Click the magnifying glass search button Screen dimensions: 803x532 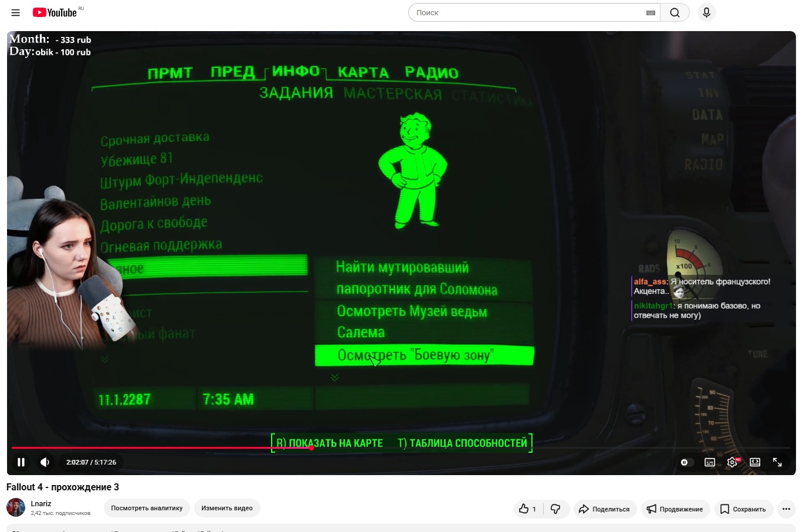(675, 12)
